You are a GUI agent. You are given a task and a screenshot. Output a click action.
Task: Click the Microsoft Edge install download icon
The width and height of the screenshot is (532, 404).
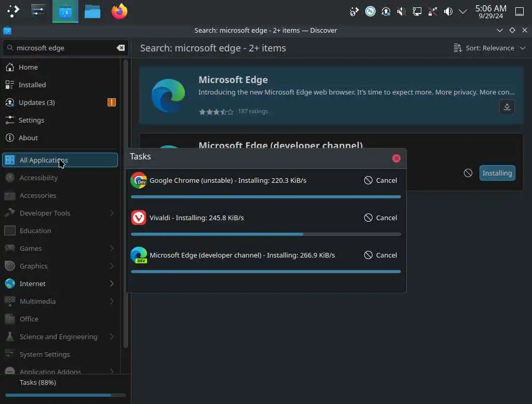(507, 107)
